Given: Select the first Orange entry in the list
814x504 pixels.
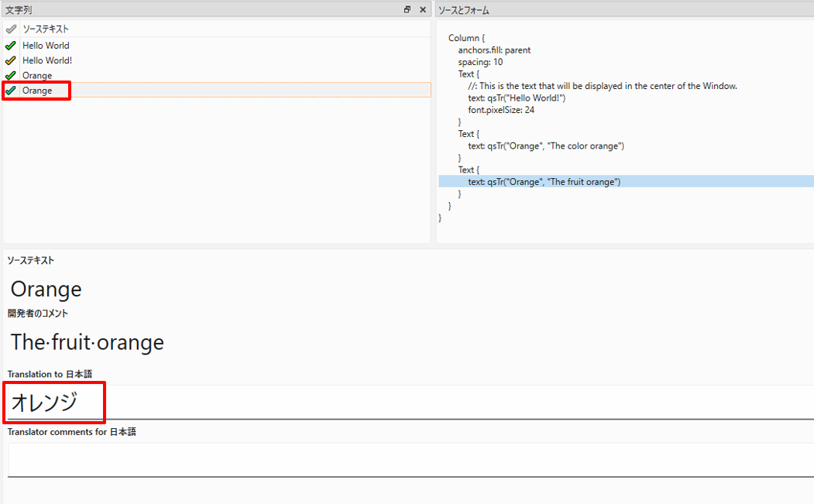Looking at the screenshot, I should click(x=37, y=76).
